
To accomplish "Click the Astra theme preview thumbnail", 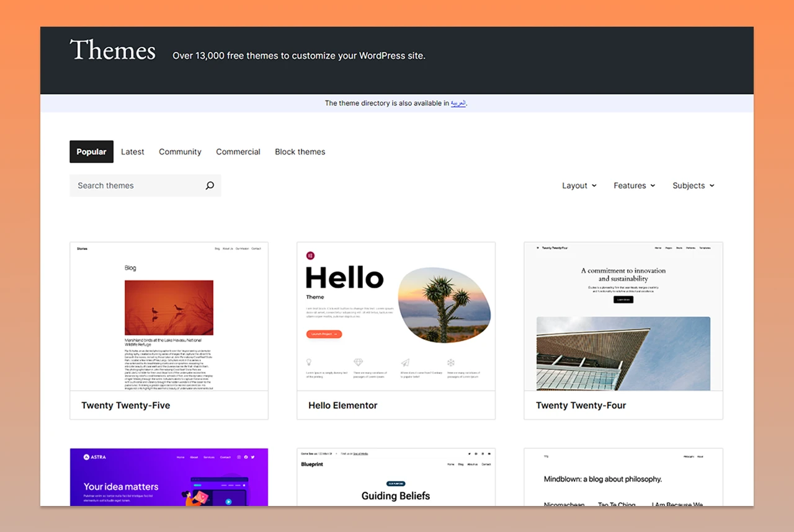I will (169, 477).
